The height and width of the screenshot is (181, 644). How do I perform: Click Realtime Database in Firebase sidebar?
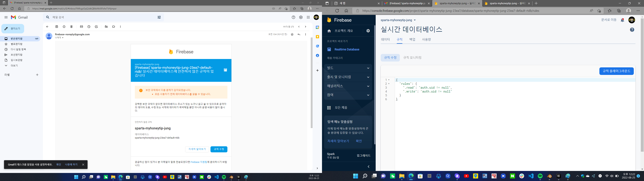(347, 49)
